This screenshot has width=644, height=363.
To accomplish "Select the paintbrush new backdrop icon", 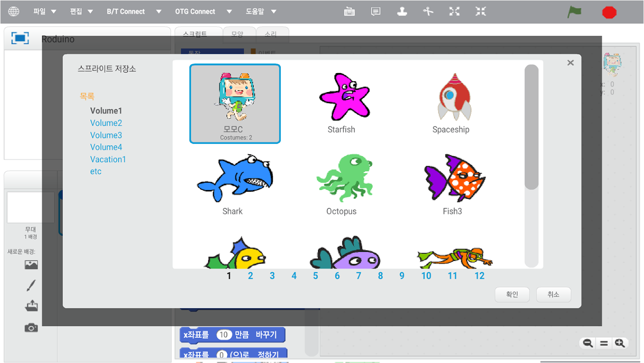I will (31, 286).
